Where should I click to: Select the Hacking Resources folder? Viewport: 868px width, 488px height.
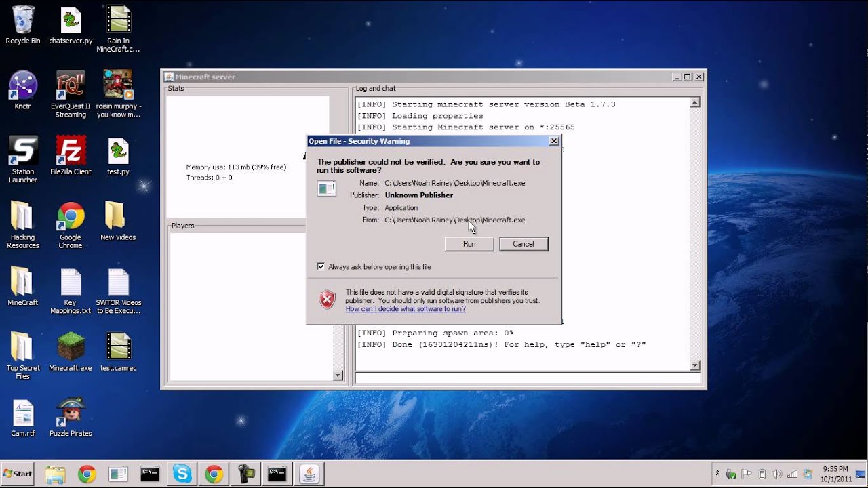click(23, 225)
